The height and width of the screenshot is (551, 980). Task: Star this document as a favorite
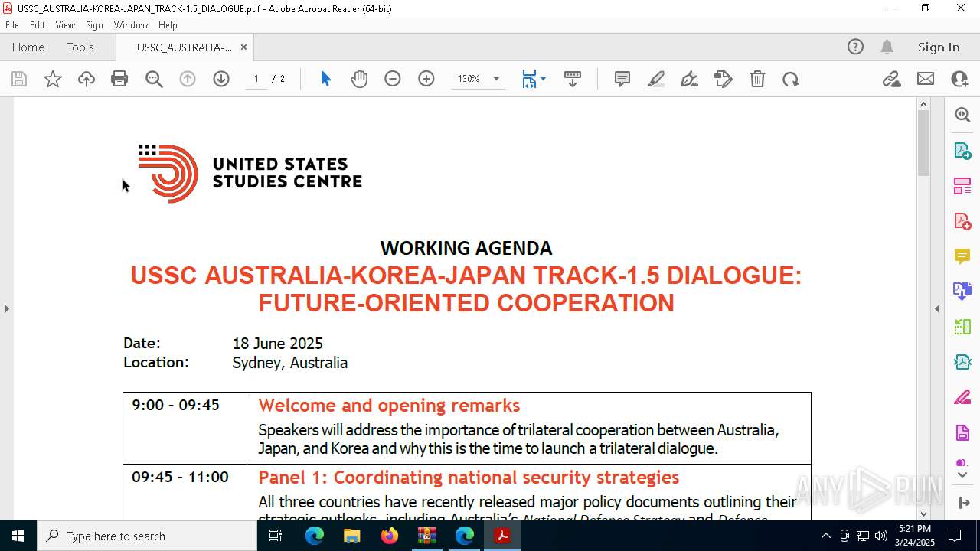(x=53, y=79)
